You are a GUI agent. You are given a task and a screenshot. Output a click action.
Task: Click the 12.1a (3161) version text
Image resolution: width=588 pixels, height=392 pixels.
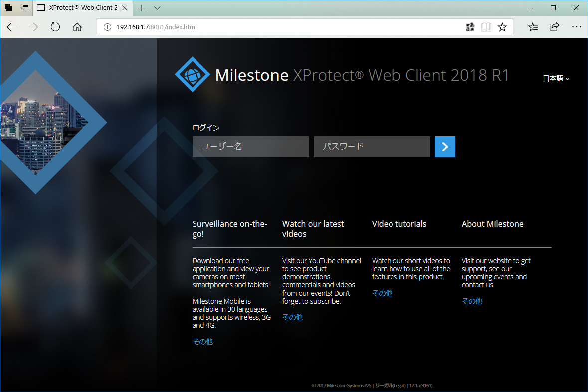[421, 385]
